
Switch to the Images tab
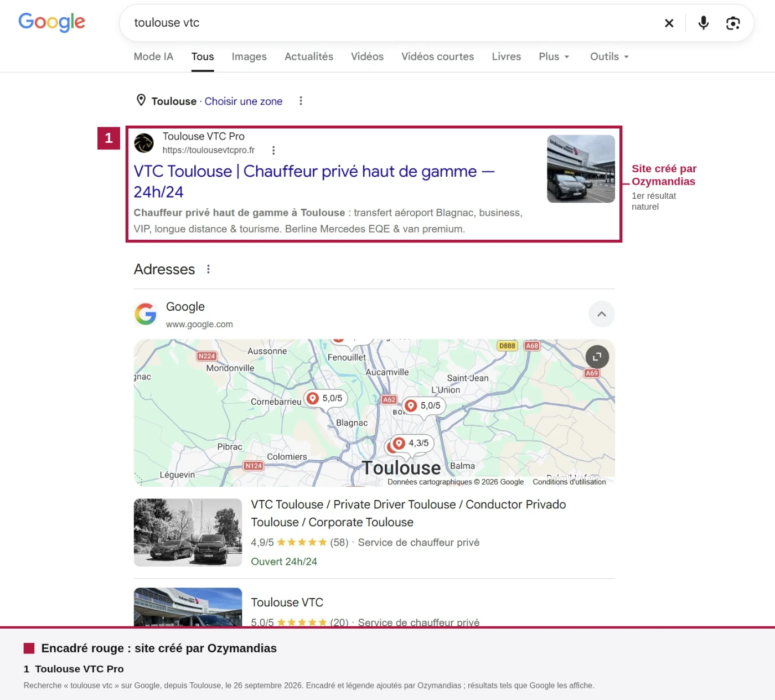click(249, 56)
